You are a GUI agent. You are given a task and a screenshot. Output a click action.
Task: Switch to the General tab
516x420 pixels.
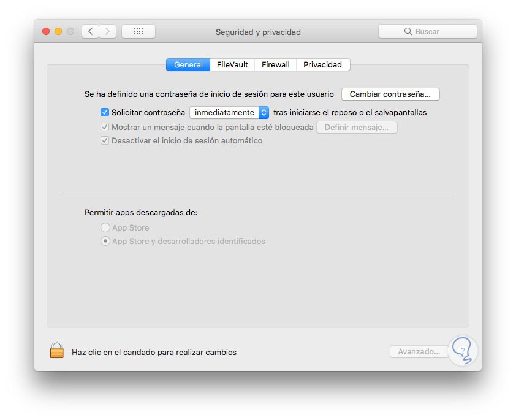pyautogui.click(x=188, y=64)
